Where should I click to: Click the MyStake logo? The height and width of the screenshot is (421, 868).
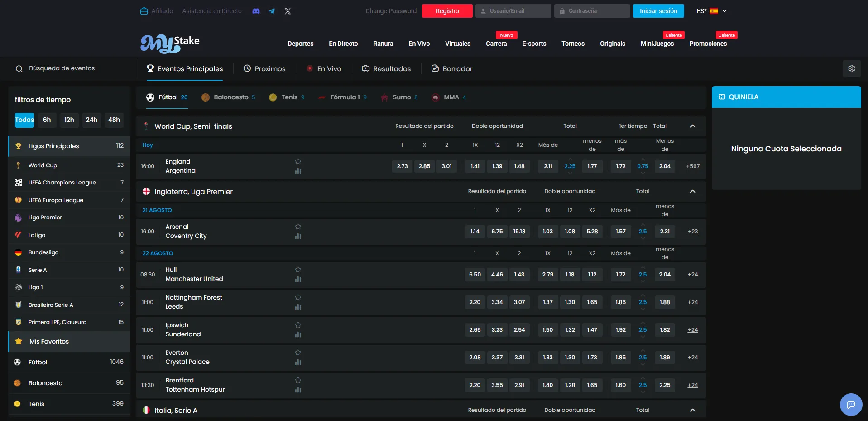(170, 44)
